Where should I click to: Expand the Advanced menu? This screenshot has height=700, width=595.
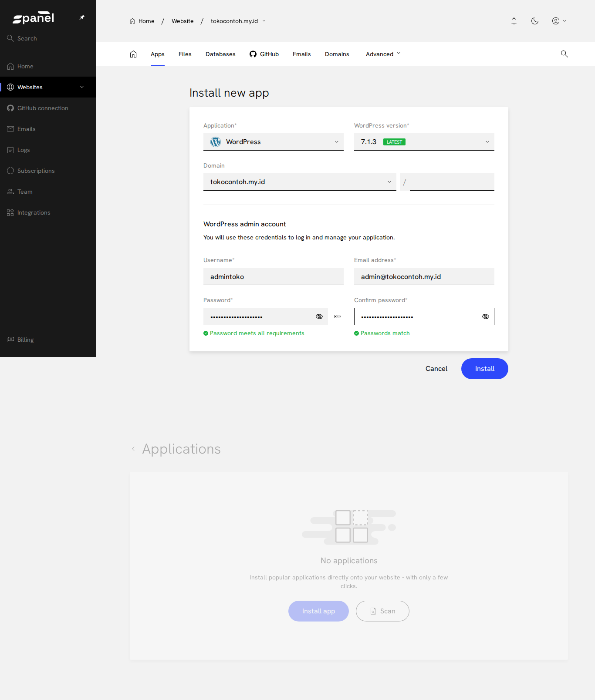coord(383,54)
